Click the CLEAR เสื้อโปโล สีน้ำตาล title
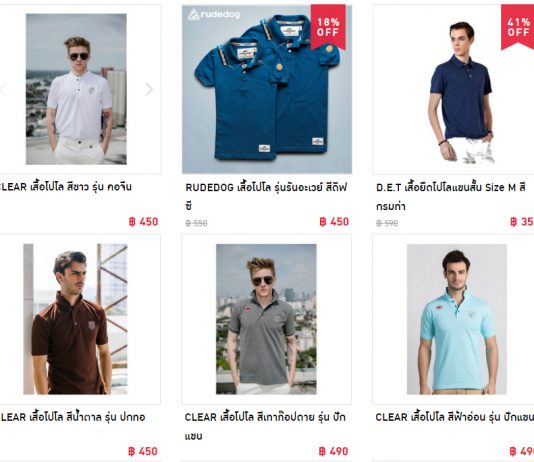Image resolution: width=534 pixels, height=462 pixels. click(x=73, y=417)
